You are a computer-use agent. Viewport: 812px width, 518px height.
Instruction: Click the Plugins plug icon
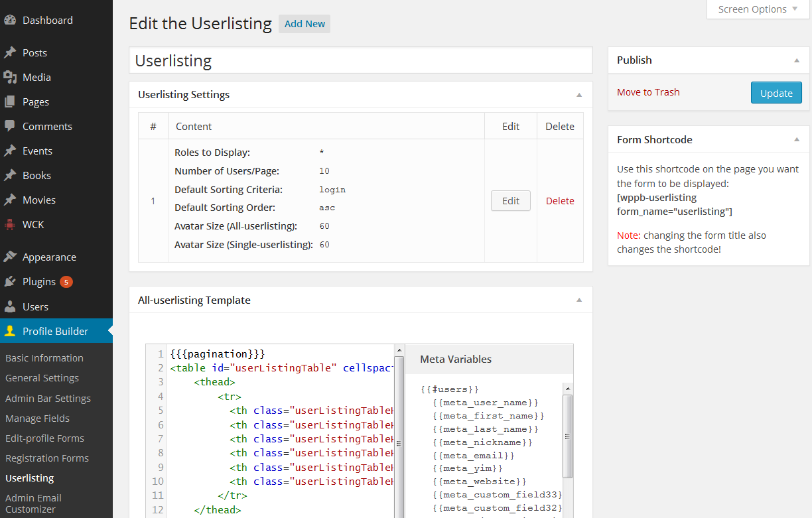click(10, 281)
